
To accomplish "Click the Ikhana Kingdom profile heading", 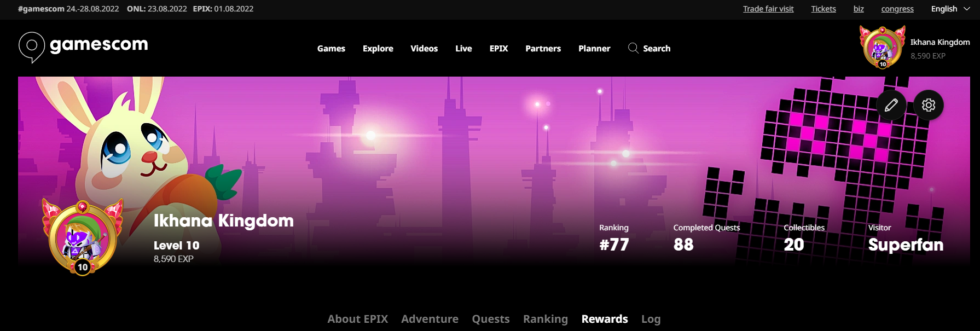I will pyautogui.click(x=224, y=220).
